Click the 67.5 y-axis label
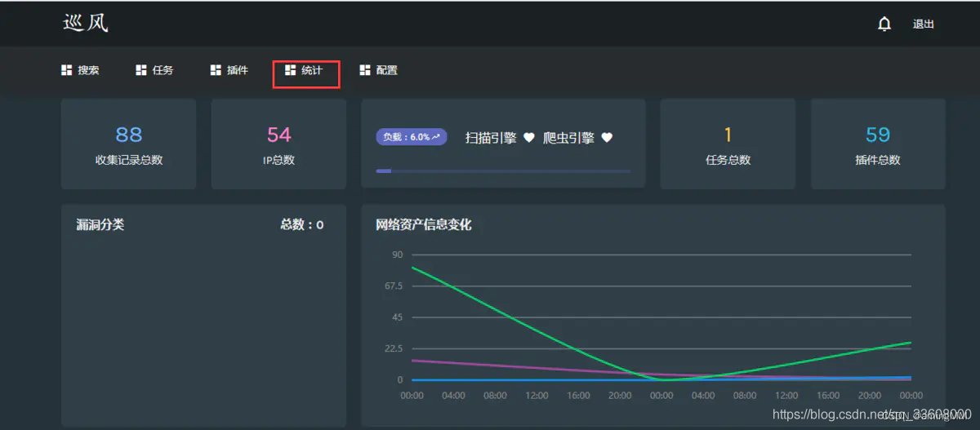This screenshot has height=430, width=980. [x=394, y=286]
